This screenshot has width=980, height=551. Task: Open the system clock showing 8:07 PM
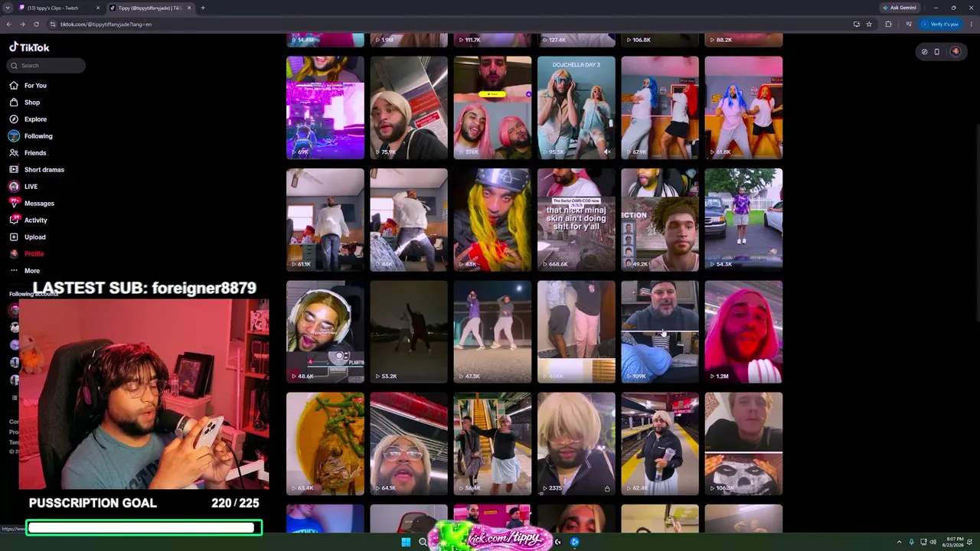pyautogui.click(x=954, y=542)
